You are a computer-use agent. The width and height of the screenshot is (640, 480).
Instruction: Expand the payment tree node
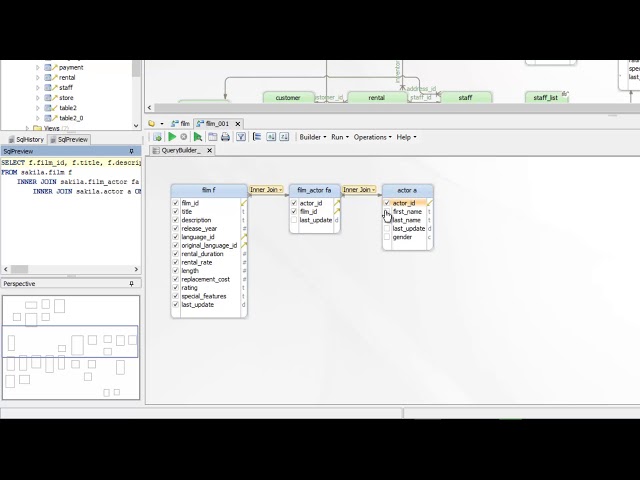click(38, 67)
